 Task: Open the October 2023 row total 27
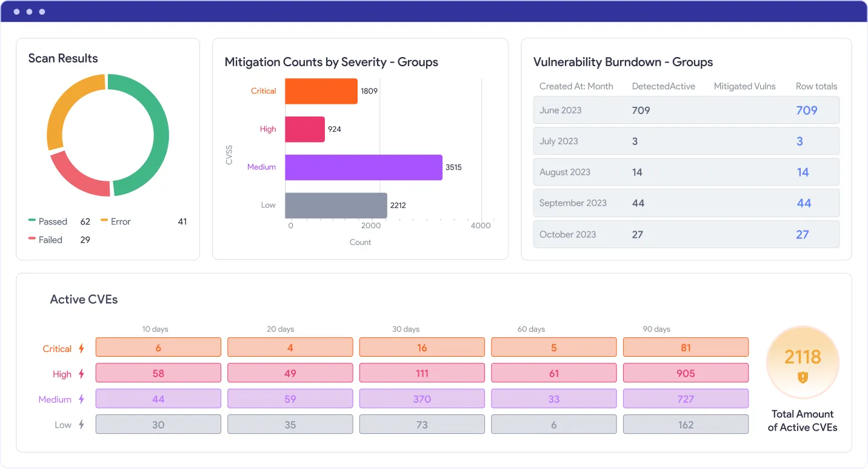tap(803, 235)
